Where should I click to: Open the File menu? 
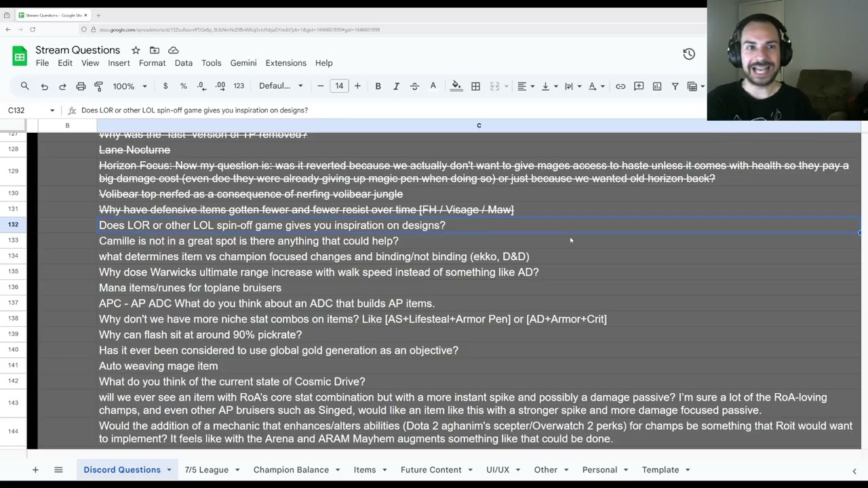(x=42, y=63)
